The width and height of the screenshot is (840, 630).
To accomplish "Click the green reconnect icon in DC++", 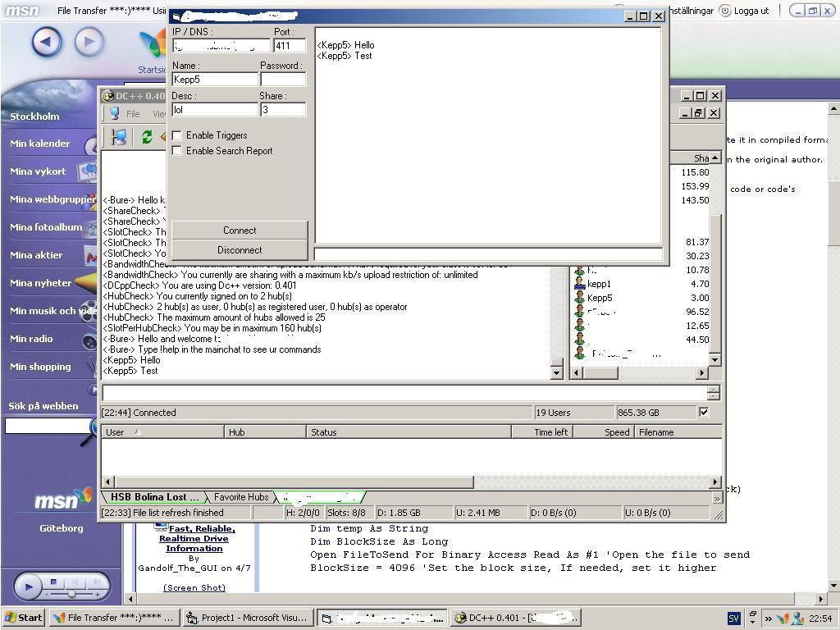I will (x=147, y=137).
